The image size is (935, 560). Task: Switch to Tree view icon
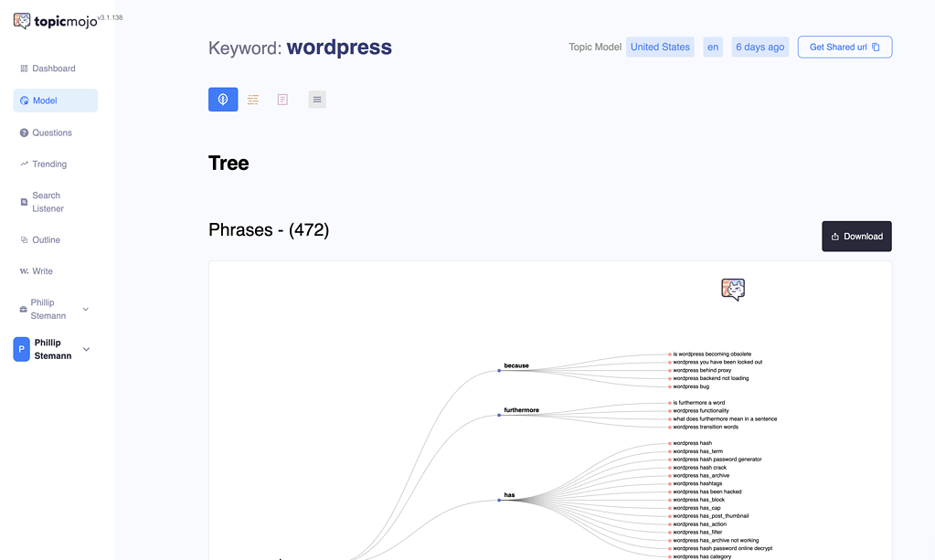223,100
